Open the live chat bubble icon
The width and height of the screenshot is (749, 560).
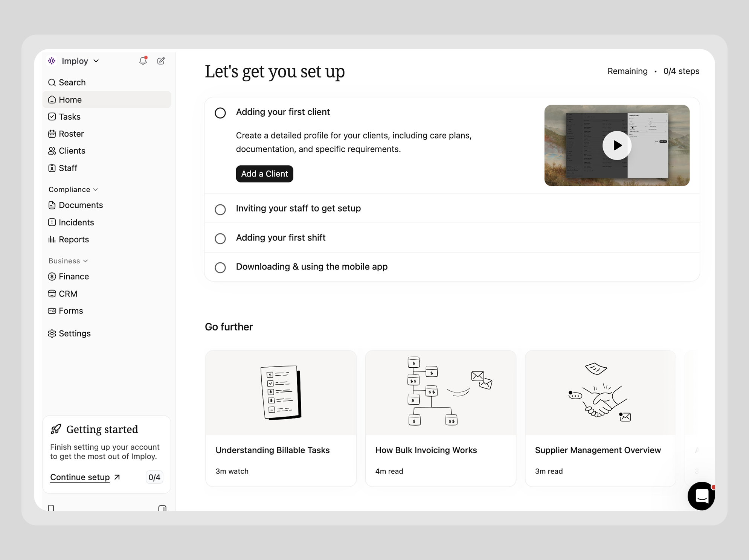coord(701,496)
